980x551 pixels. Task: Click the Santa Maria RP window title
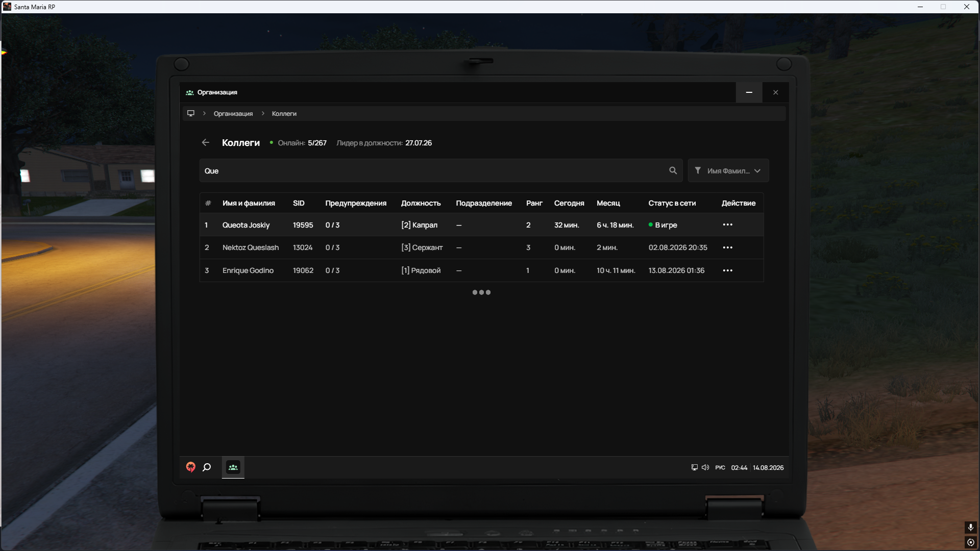pyautogui.click(x=35, y=7)
